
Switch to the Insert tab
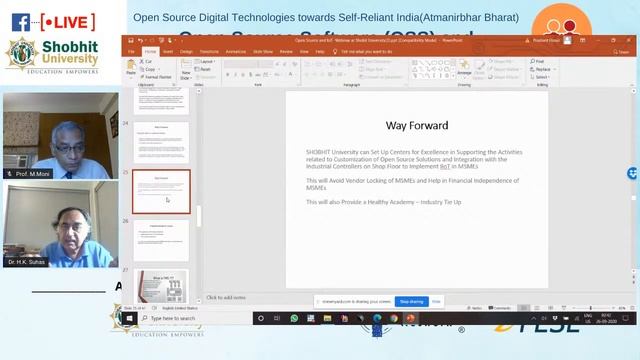click(x=168, y=52)
